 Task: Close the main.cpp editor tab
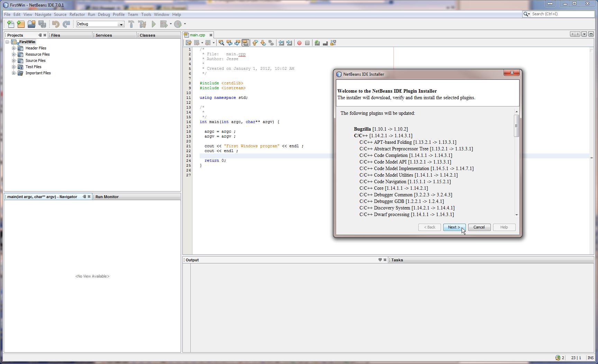(211, 35)
